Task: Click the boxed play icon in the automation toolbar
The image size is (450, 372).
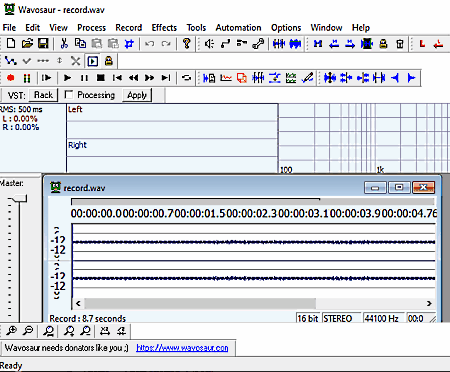Action: point(93,61)
